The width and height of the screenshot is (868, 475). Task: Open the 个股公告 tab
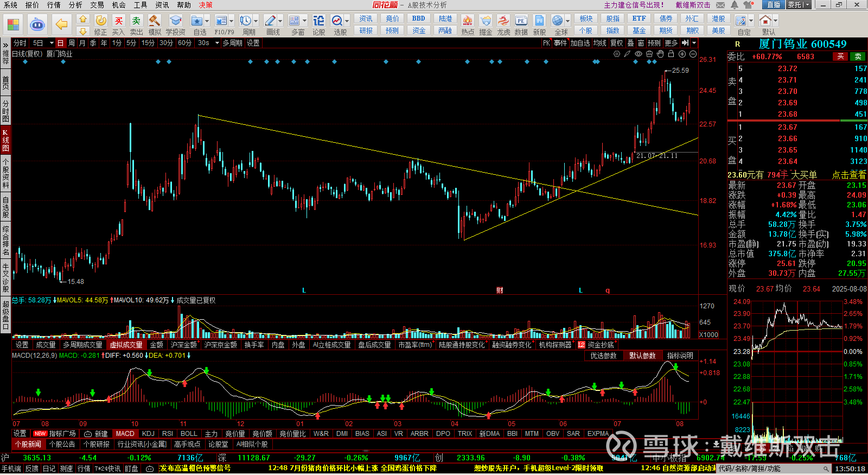click(62, 444)
